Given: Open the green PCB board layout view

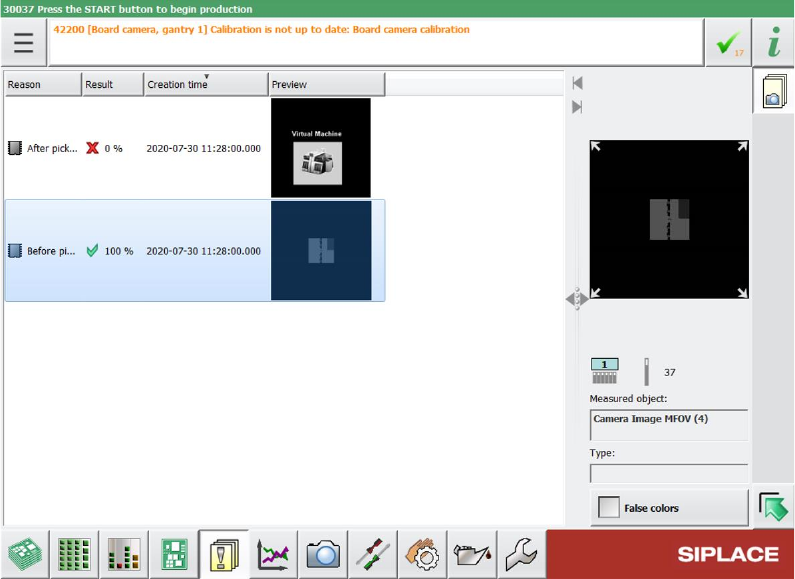Looking at the screenshot, I should [174, 554].
